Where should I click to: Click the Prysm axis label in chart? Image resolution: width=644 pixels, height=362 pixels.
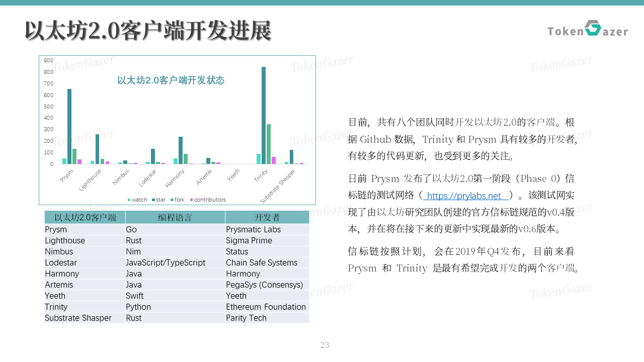coord(66,175)
